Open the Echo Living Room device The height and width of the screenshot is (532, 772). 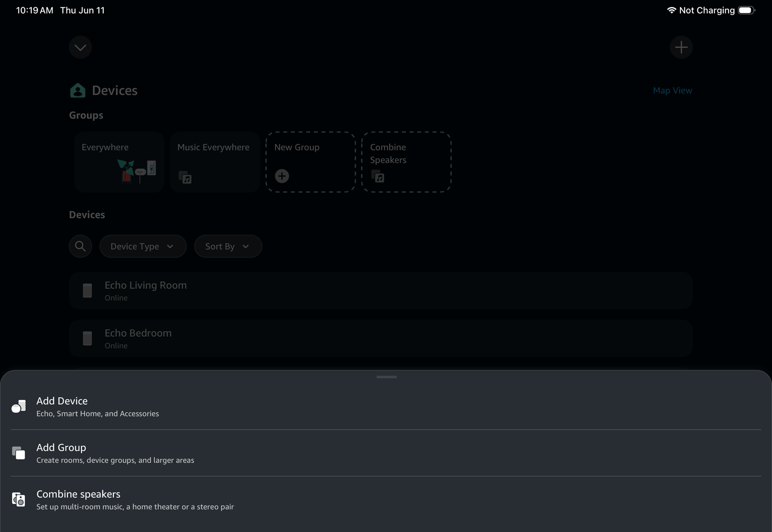click(x=381, y=290)
